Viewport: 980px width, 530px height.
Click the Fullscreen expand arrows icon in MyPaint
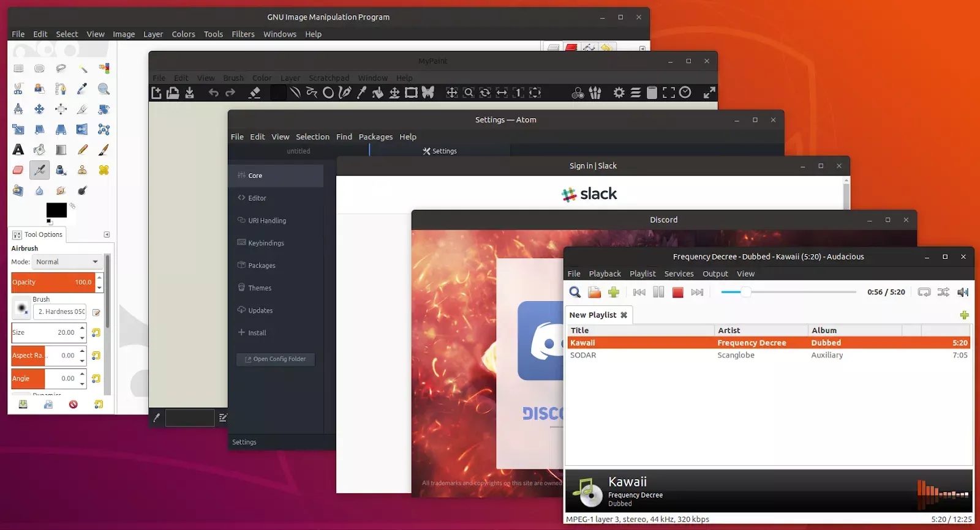(x=709, y=92)
